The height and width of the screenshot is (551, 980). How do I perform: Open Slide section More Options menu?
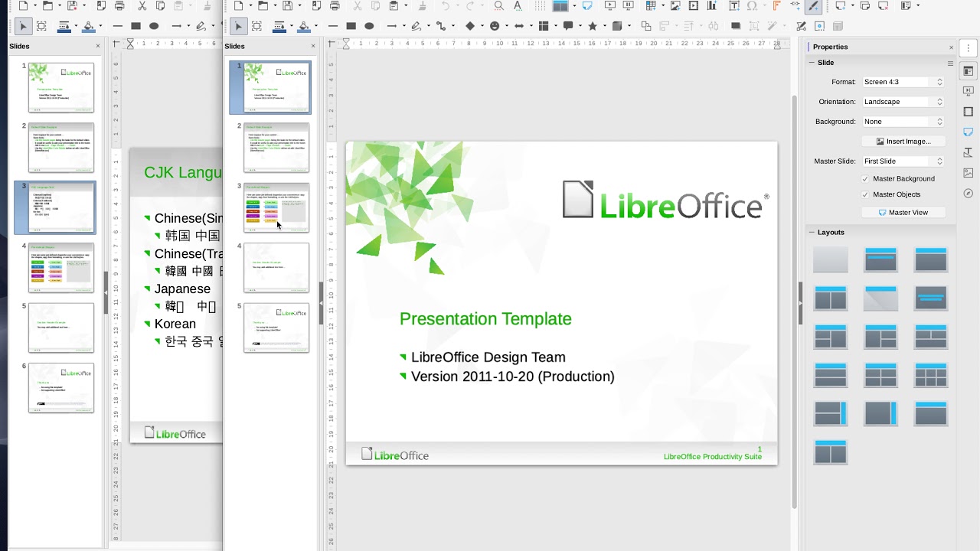[950, 64]
